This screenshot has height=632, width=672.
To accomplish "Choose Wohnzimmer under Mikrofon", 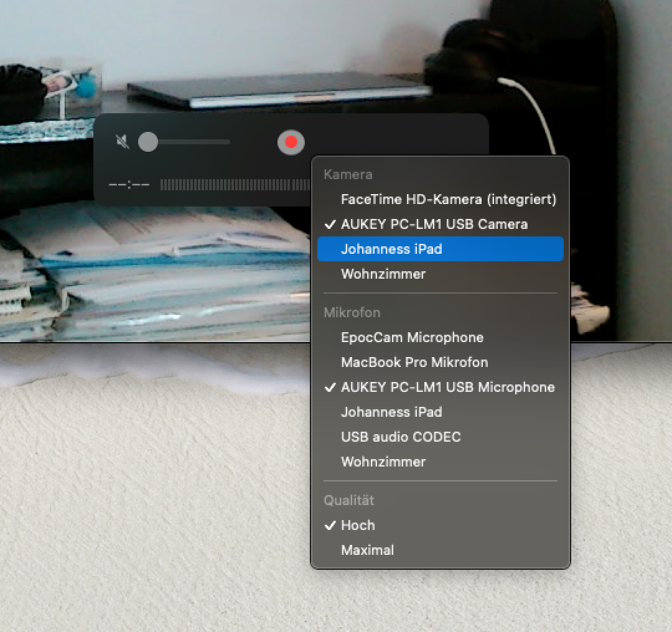I will click(440, 462).
